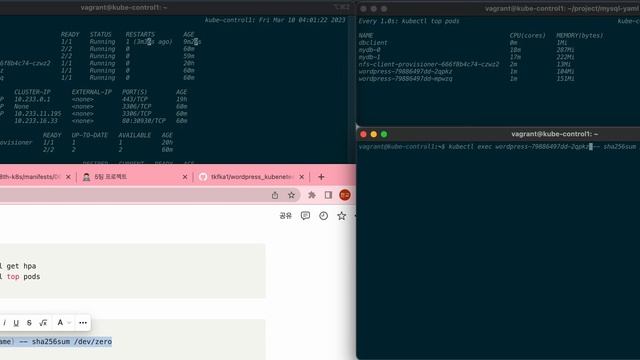This screenshot has height=360, width=640.
Task: Toggle the Chrome side panel
Action: (328, 195)
